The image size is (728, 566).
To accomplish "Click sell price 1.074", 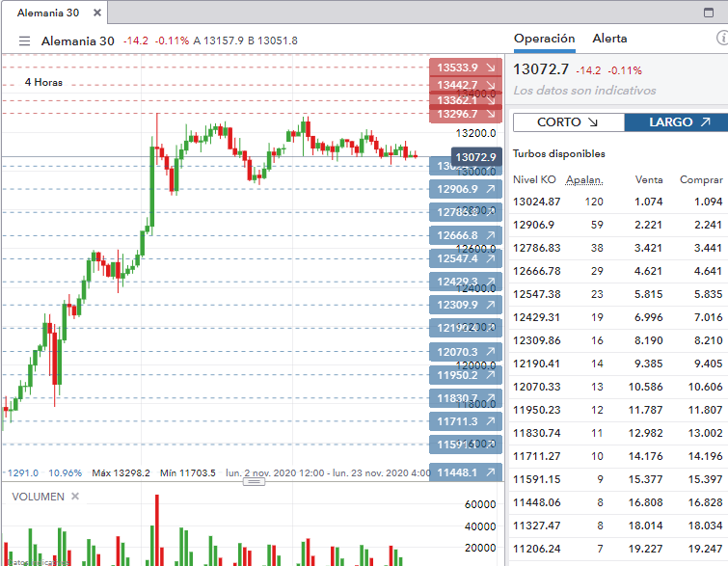I will [649, 202].
